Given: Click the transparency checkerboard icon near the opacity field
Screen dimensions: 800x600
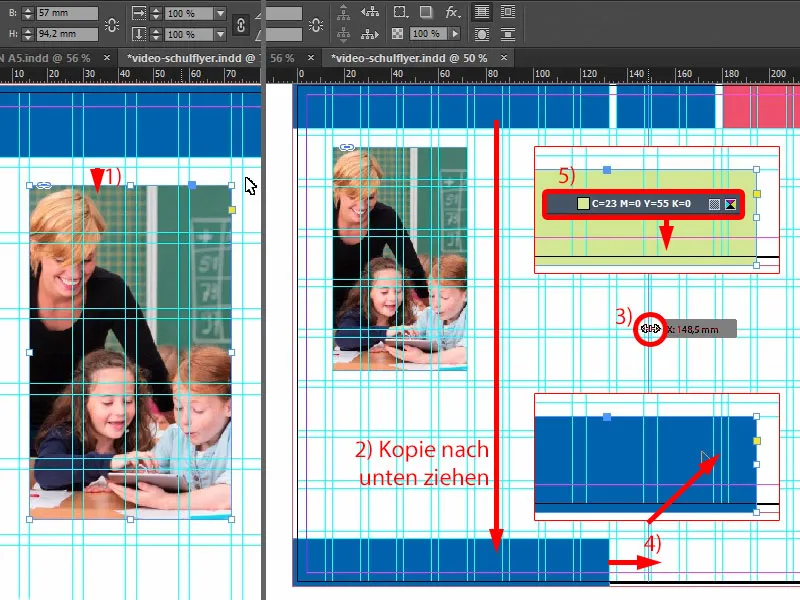Looking at the screenshot, I should (397, 35).
